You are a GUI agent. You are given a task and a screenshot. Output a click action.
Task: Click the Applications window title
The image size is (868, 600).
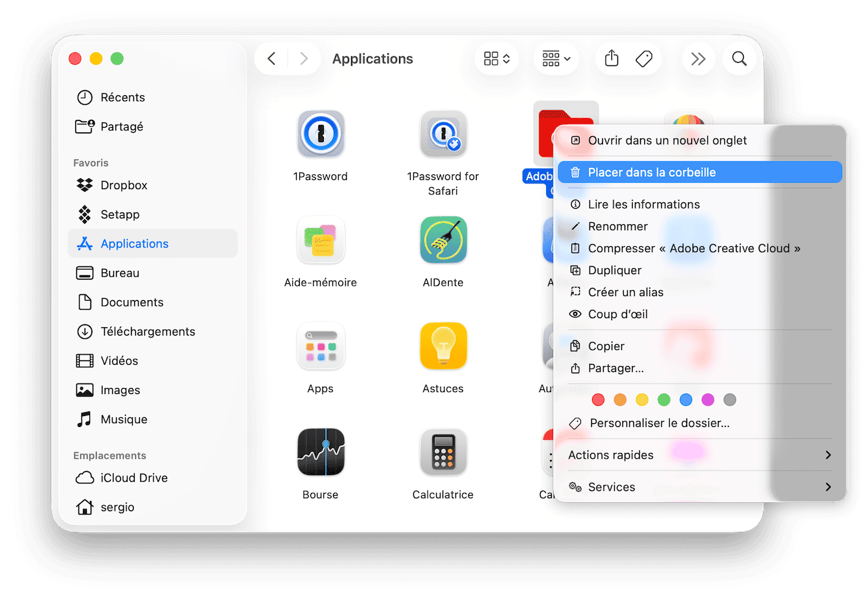coord(372,59)
